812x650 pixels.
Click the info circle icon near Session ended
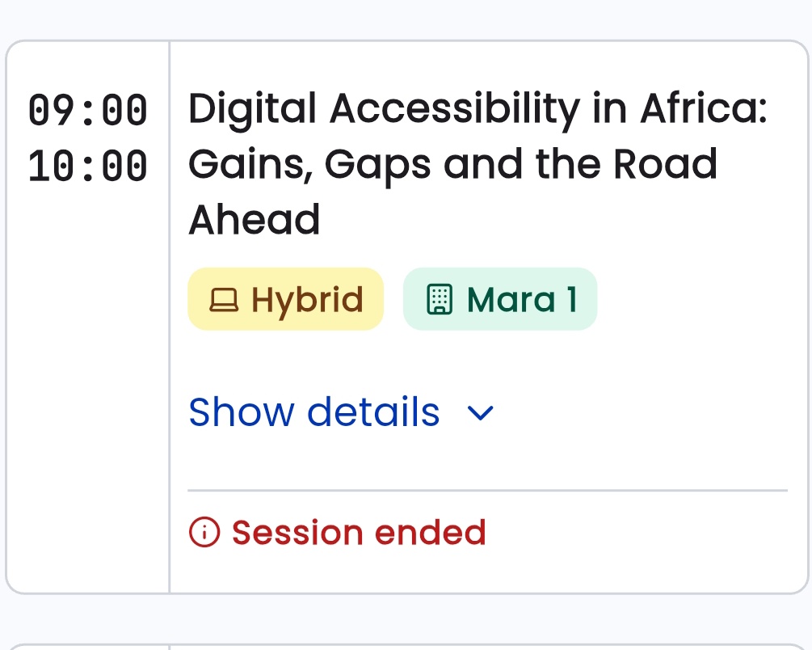tap(204, 532)
